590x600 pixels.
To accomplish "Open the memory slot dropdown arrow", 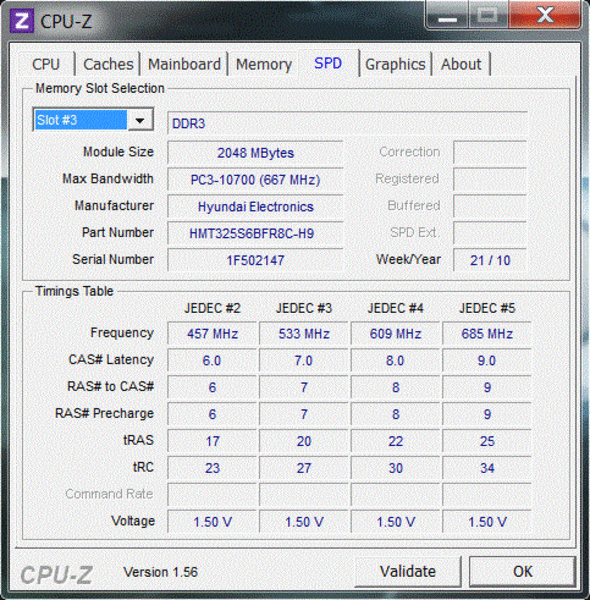I will click(140, 120).
